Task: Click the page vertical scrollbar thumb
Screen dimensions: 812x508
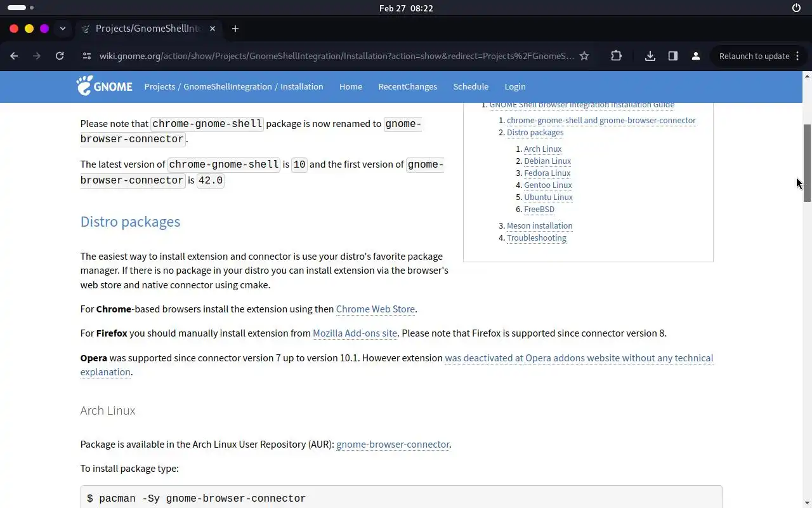Action: point(807,163)
